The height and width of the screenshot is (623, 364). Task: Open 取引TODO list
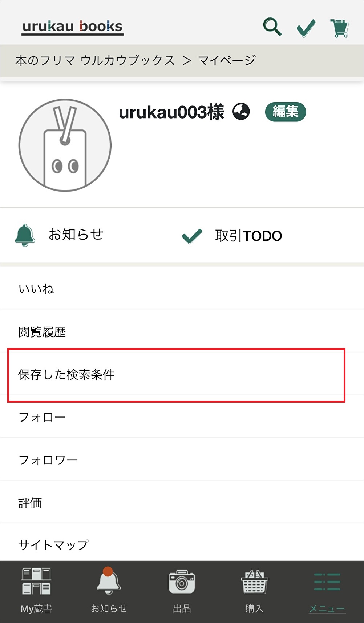pyautogui.click(x=232, y=236)
